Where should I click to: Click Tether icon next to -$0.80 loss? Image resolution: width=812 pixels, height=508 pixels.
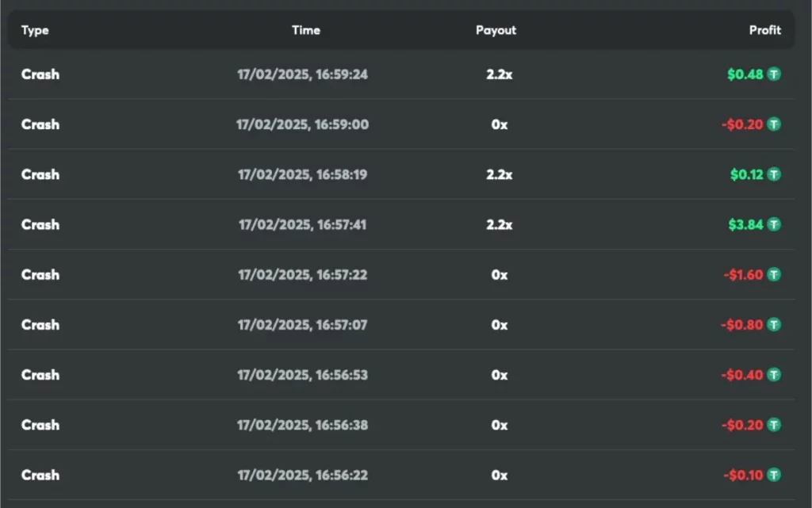coord(774,325)
